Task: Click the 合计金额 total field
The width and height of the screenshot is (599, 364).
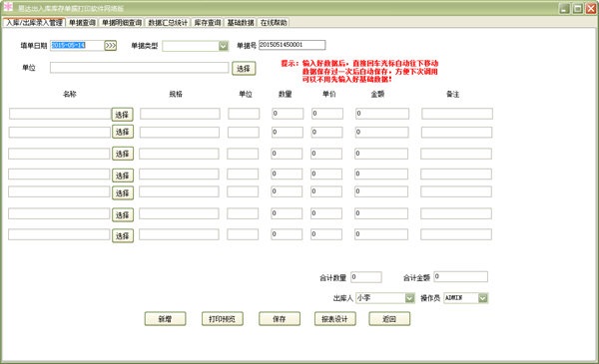Action: coord(460,276)
